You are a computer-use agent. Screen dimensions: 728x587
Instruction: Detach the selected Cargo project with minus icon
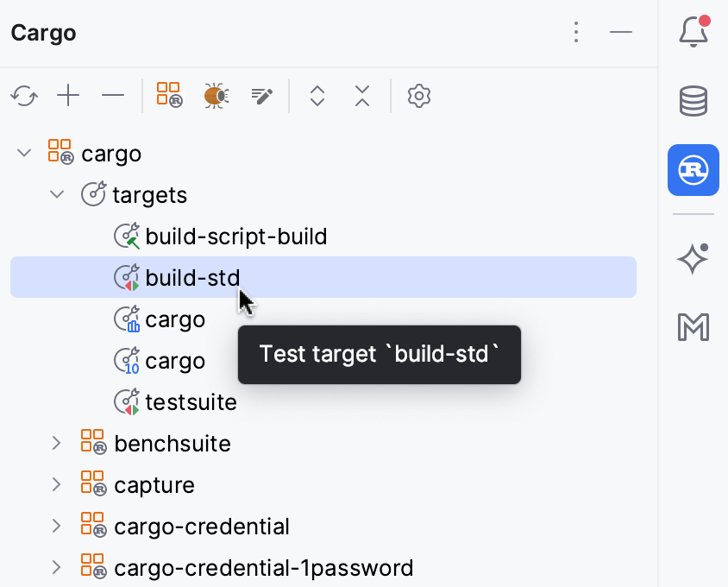point(113,96)
